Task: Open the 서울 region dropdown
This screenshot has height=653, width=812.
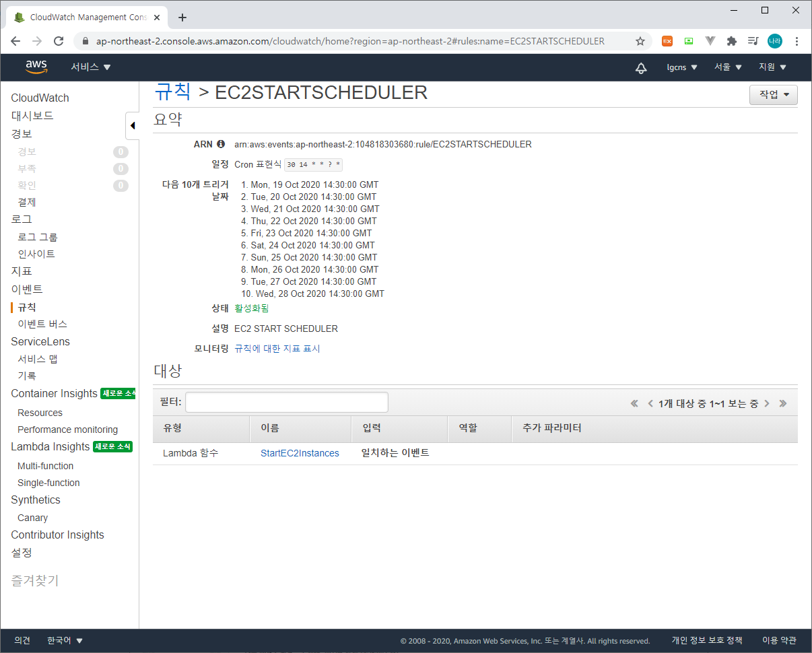Action: tap(728, 67)
